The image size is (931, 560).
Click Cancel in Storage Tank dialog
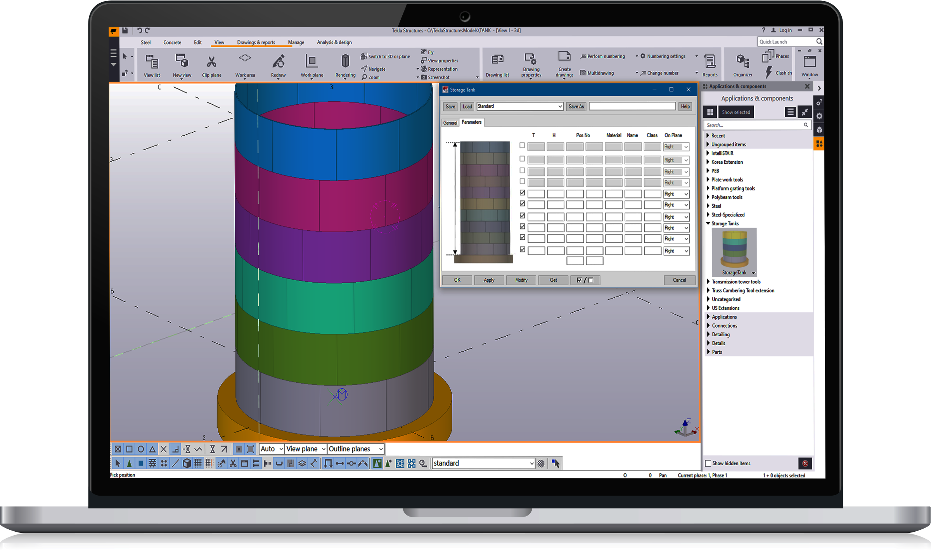point(679,280)
